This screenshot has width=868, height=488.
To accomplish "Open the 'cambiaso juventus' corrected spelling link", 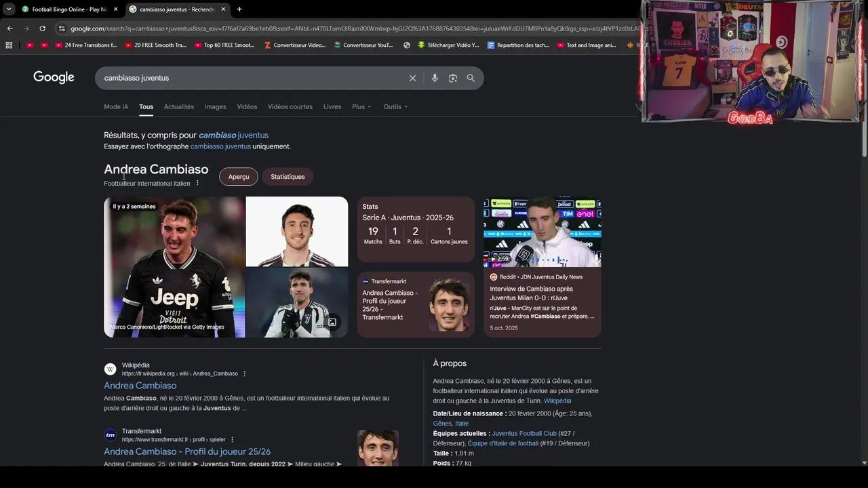I will [x=233, y=135].
